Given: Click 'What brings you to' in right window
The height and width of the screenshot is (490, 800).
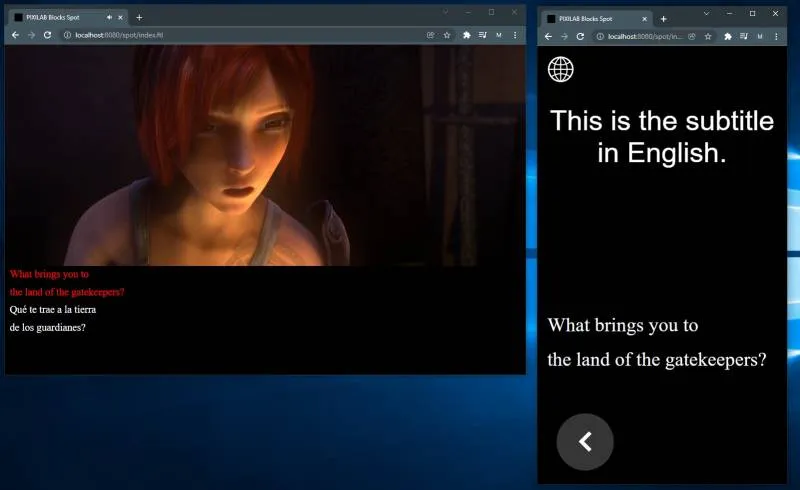Looking at the screenshot, I should pyautogui.click(x=623, y=325).
